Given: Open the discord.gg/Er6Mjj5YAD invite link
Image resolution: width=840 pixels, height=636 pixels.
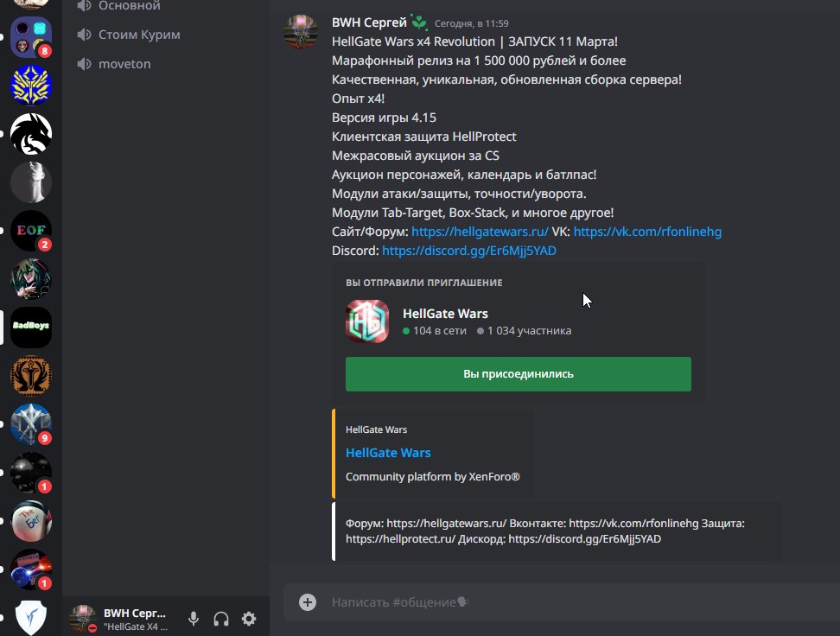Looking at the screenshot, I should click(x=468, y=251).
